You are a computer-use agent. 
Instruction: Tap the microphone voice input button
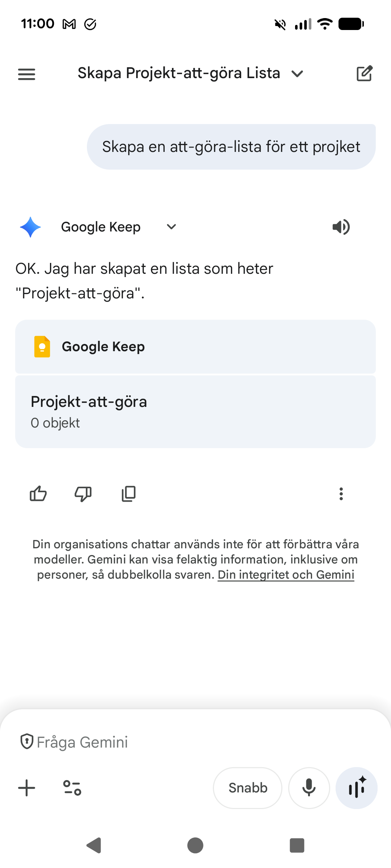coord(309,788)
